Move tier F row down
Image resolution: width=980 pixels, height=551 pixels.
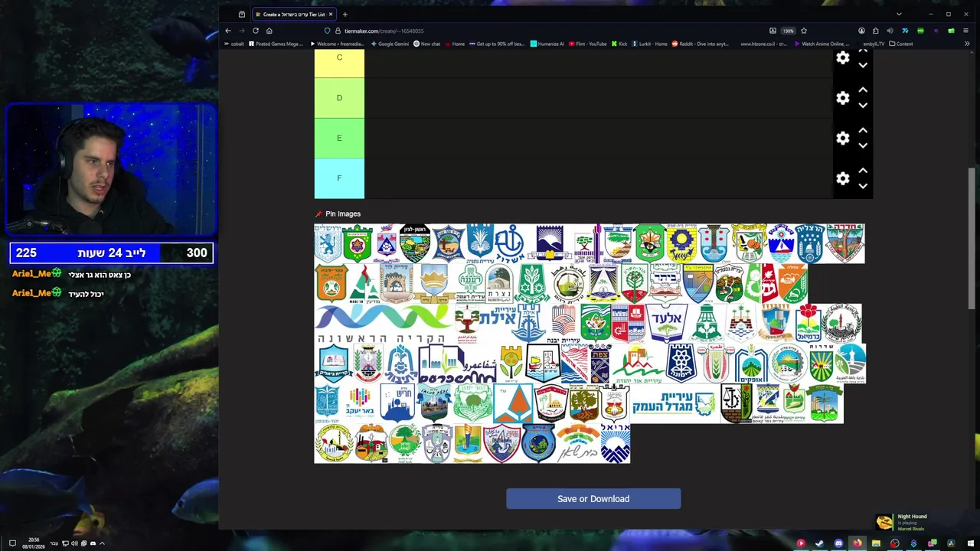(863, 186)
